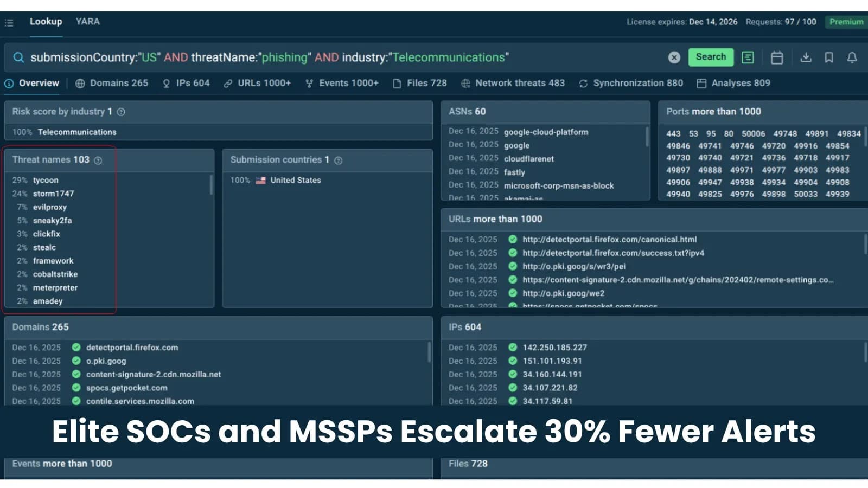
Task: Open the tycoon threat name entry
Action: (46, 180)
